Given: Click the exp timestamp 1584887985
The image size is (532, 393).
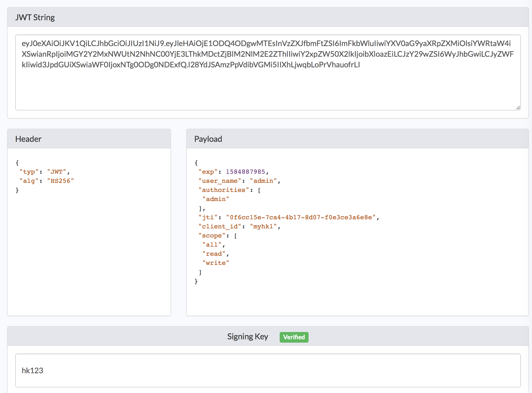Looking at the screenshot, I should click(245, 172).
